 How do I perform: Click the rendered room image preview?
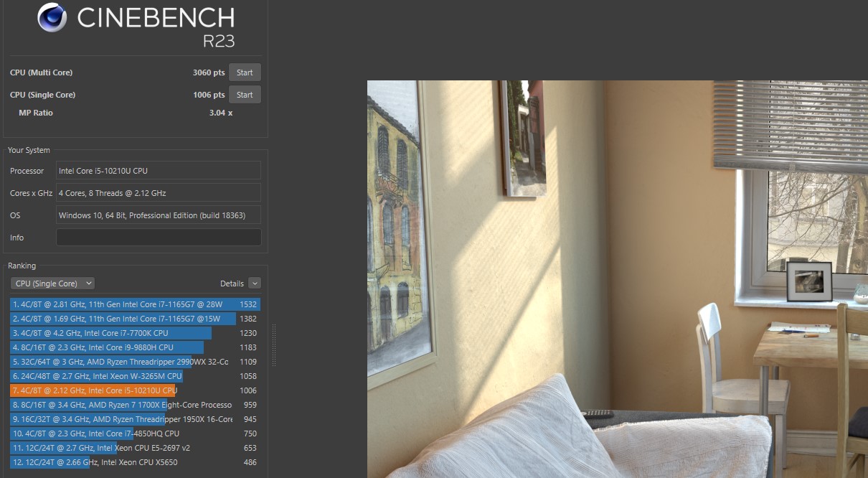pos(617,278)
